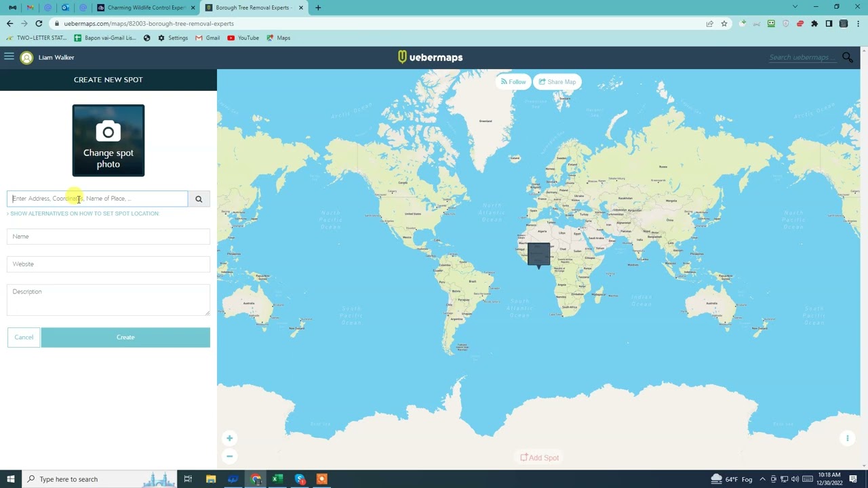868x488 pixels.
Task: Go back to the previous page
Action: [x=9, y=24]
